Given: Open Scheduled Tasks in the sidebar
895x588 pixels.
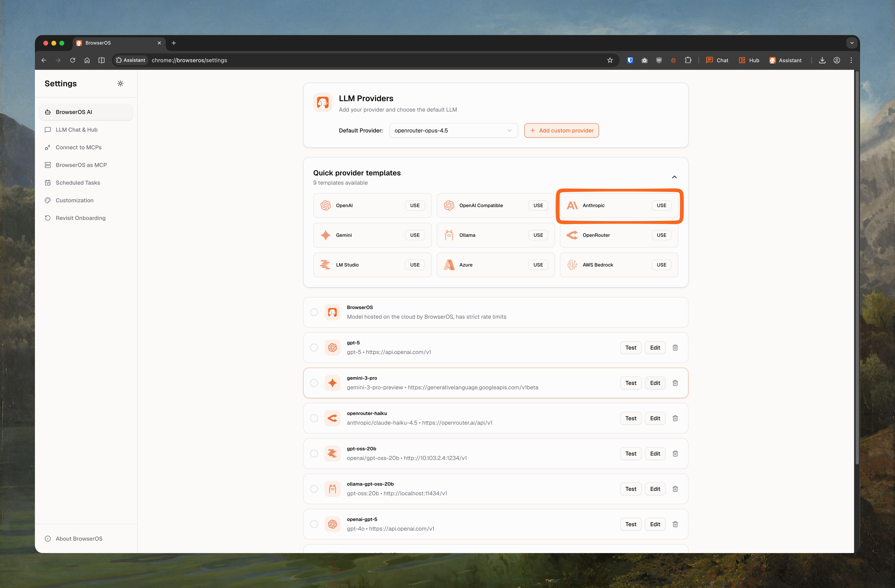Looking at the screenshot, I should click(x=77, y=183).
